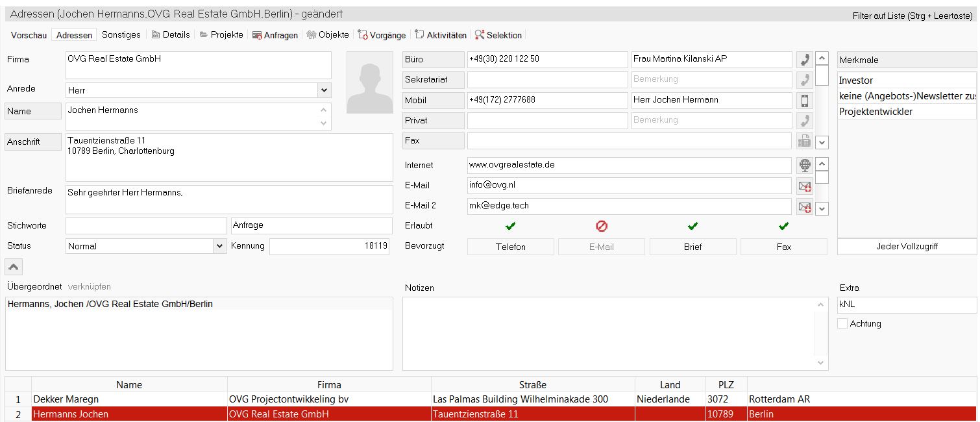This screenshot has width=980, height=422.
Task: Open website via globe icon next to Internet
Action: [805, 166]
